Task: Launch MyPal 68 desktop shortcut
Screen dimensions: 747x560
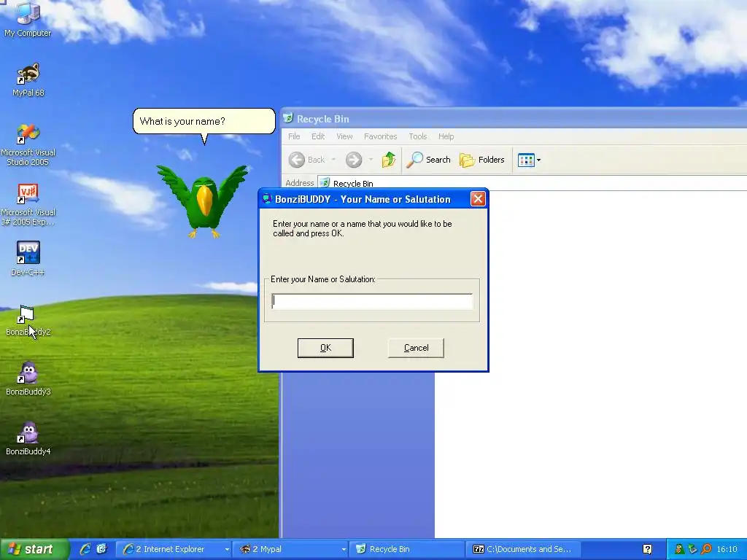Action: [28, 79]
